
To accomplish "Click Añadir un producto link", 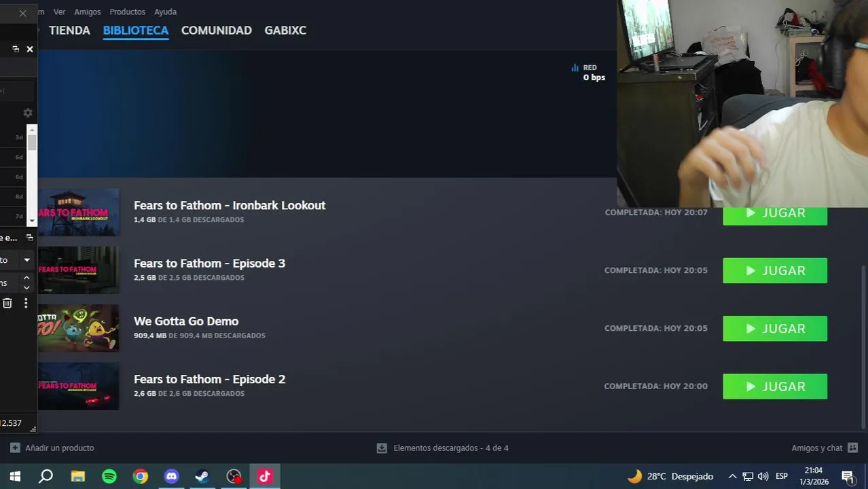I will 60,448.
